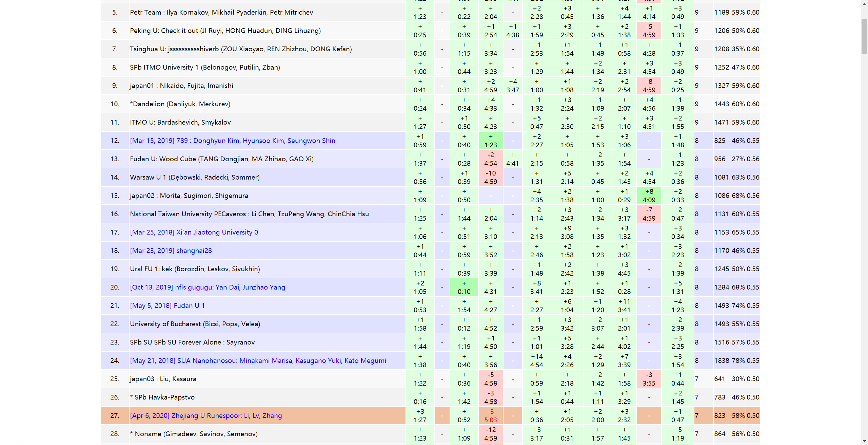Select the Tsinghua U jsssssssssshiverb team row

(x=241, y=49)
